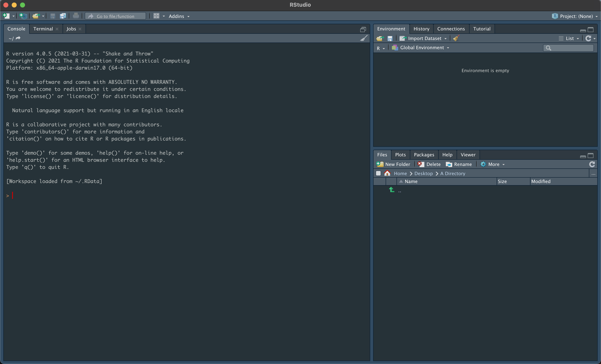This screenshot has width=601, height=364.
Task: Open the More gear menu in Files
Action: coord(492,164)
